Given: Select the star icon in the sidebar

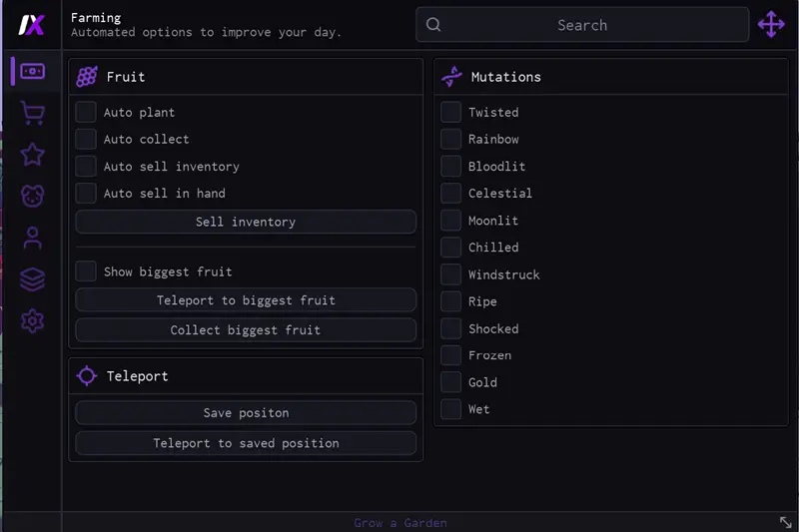Looking at the screenshot, I should [32, 154].
